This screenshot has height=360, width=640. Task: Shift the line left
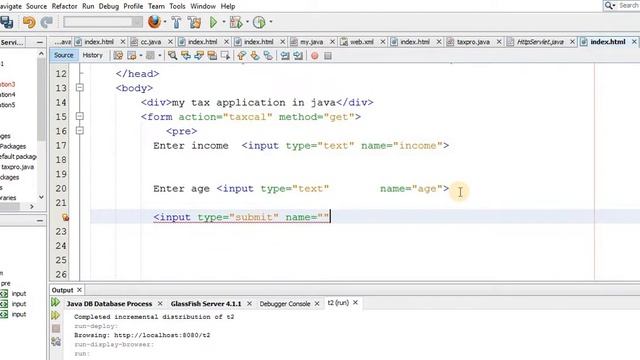[x=285, y=56]
